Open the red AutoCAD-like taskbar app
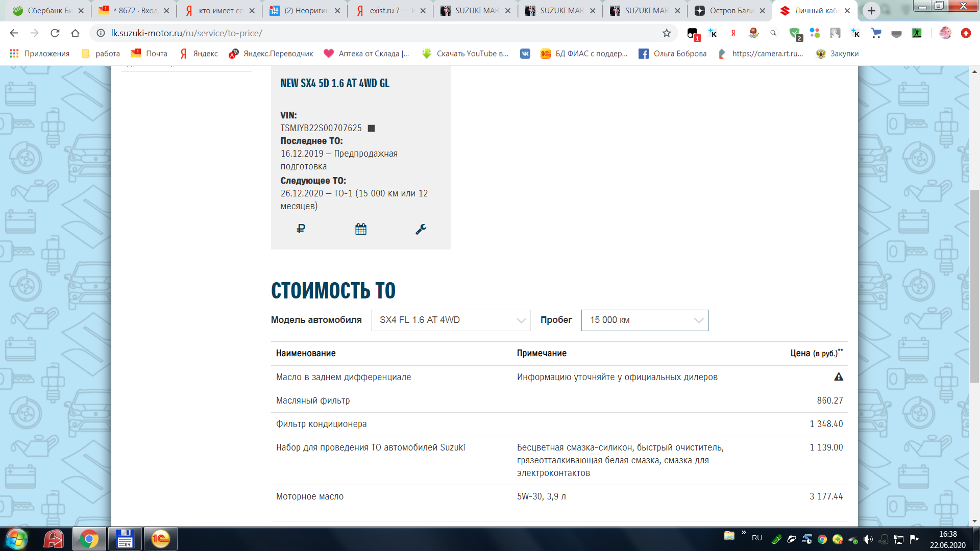 click(53, 539)
